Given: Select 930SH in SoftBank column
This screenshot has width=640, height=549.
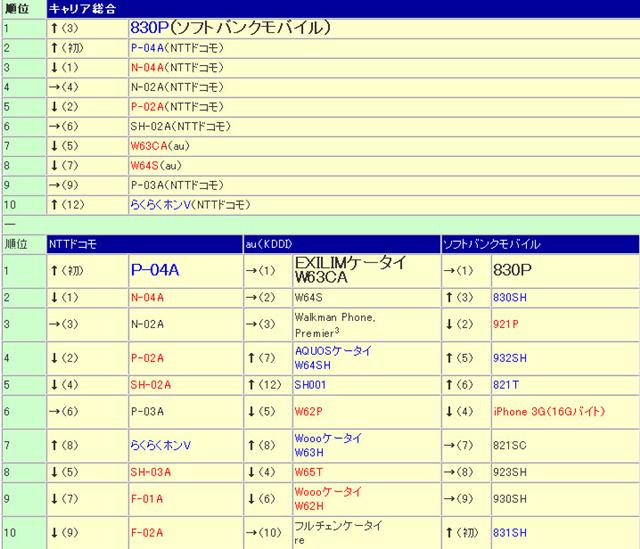Looking at the screenshot, I should 510,499.
